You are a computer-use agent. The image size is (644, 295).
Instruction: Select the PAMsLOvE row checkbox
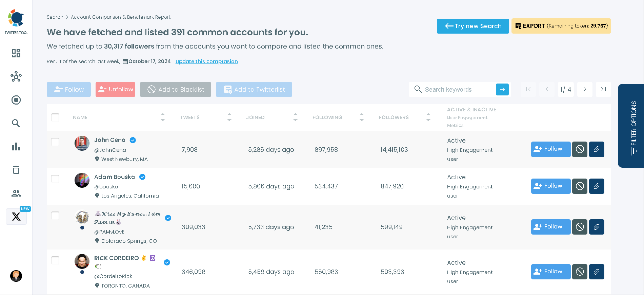click(55, 216)
